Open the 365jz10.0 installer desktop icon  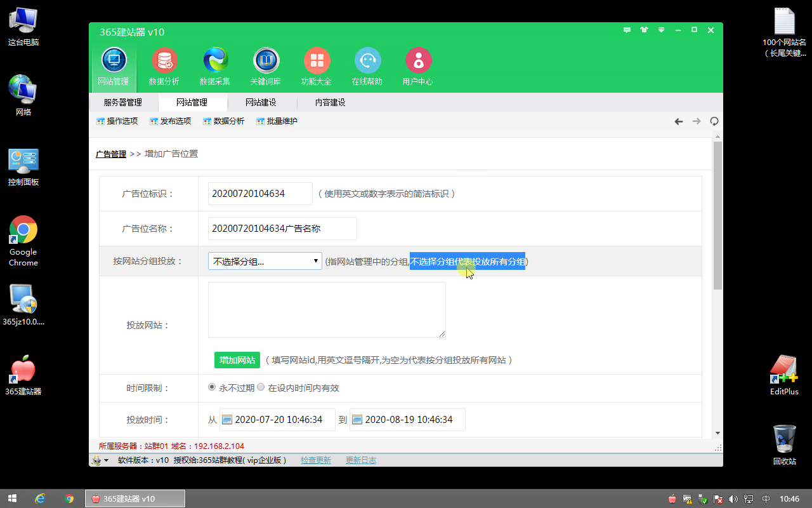tap(23, 305)
